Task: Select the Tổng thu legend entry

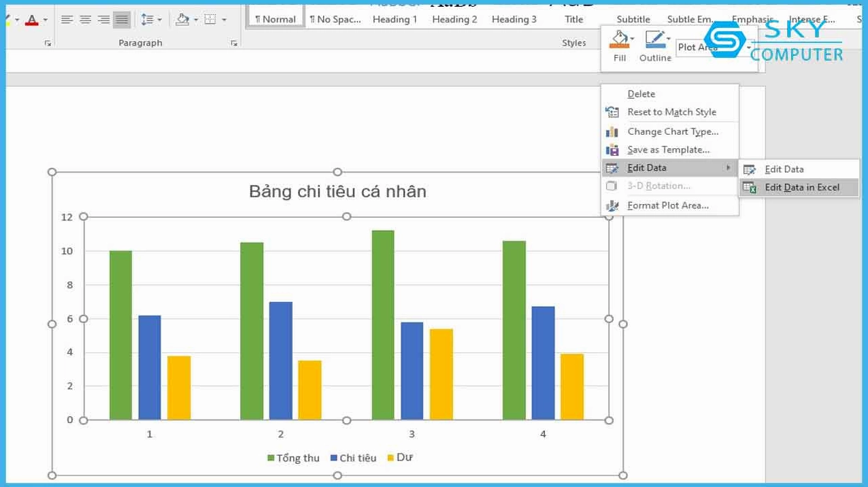Action: [293, 458]
